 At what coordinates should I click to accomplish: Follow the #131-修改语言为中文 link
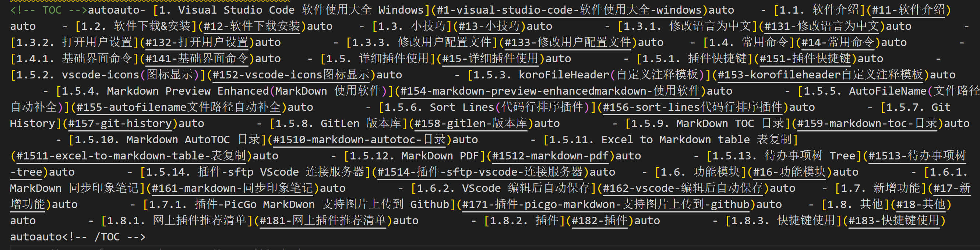point(822,26)
